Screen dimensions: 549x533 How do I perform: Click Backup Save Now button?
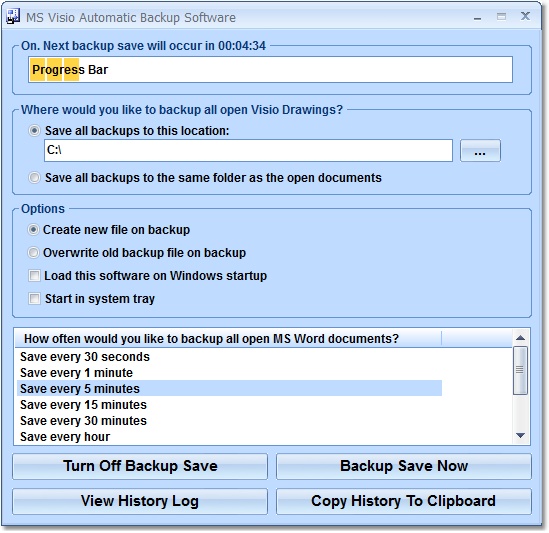[x=404, y=466]
